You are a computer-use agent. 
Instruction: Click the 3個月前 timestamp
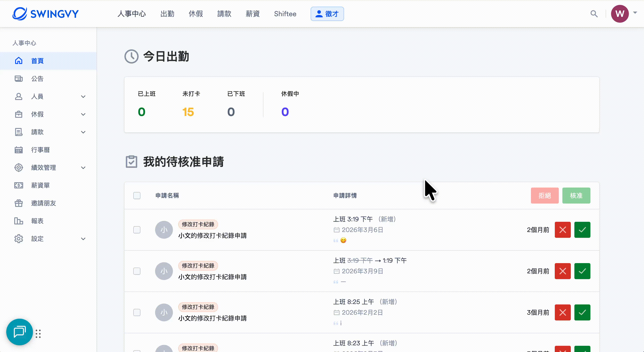click(538, 312)
